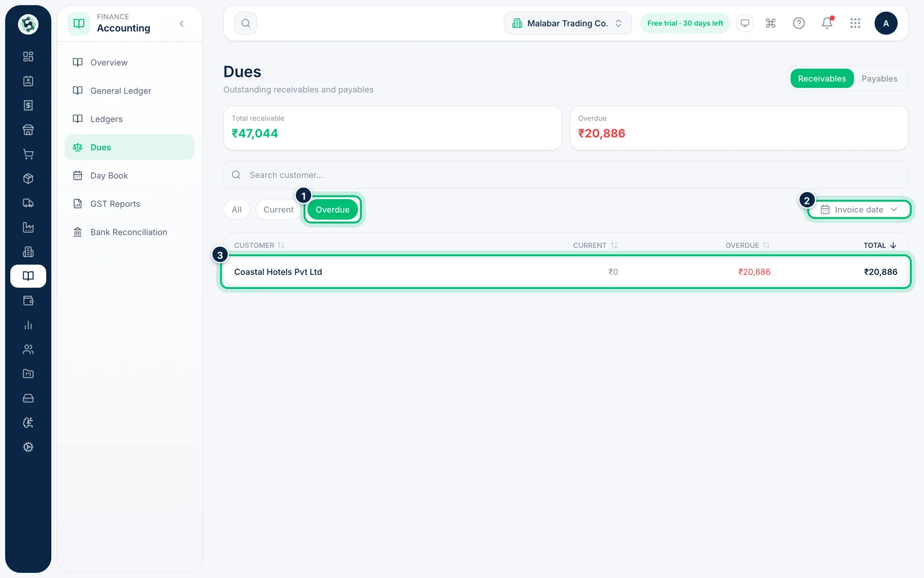Open the delivery truck icon in left rail

coord(28,203)
